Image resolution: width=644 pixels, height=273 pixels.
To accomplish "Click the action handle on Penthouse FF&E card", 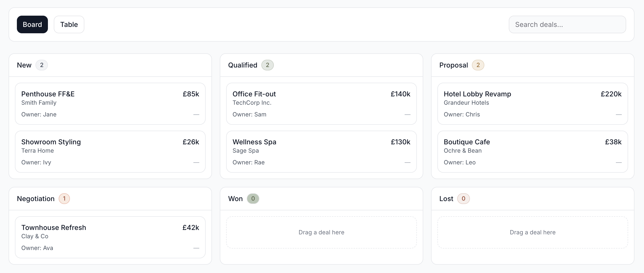I will pos(197,114).
